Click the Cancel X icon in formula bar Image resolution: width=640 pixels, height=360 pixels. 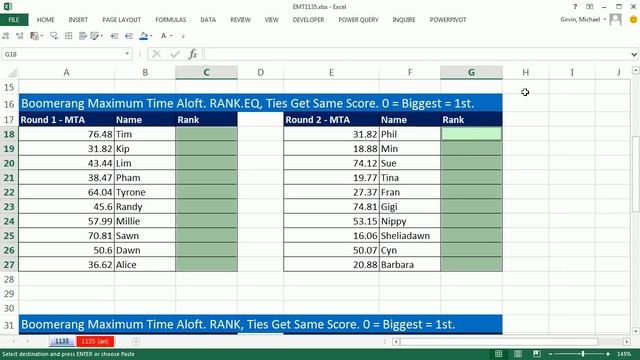(x=156, y=54)
